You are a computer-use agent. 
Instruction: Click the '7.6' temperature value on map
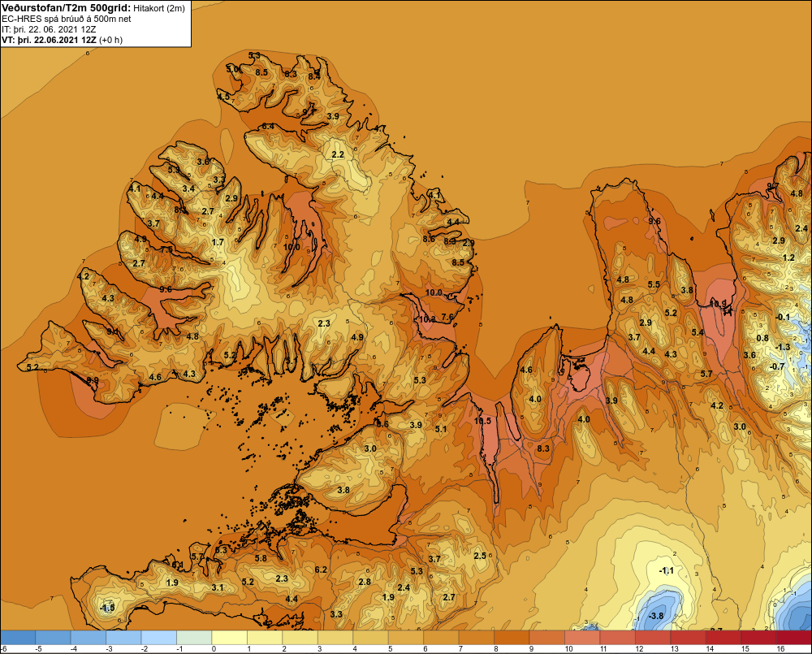447,317
